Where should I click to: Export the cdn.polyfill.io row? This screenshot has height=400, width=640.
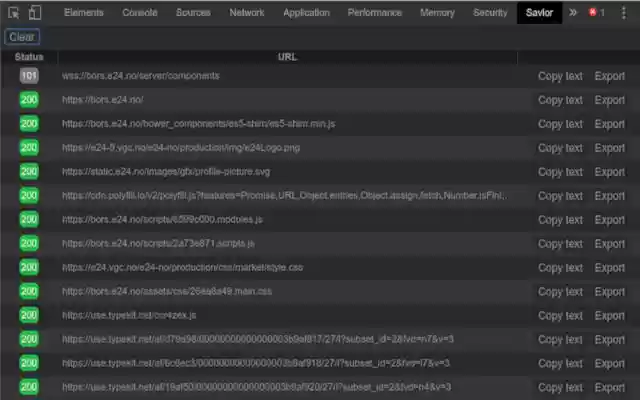609,196
